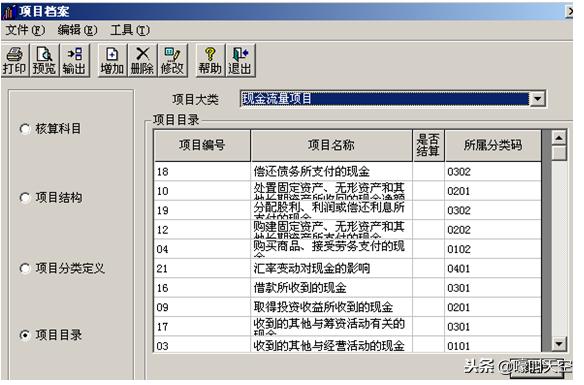Open the 工具(T) menu
584x385 pixels.
[130, 30]
